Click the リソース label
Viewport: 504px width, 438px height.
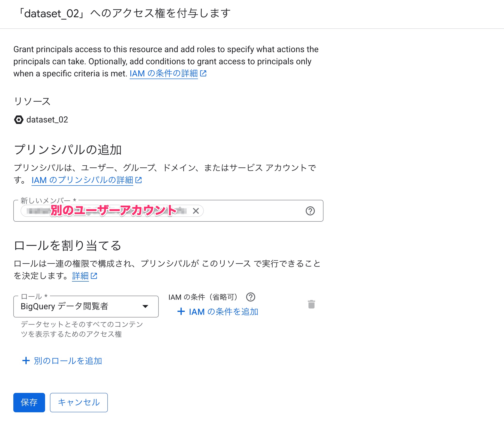pyautogui.click(x=32, y=101)
